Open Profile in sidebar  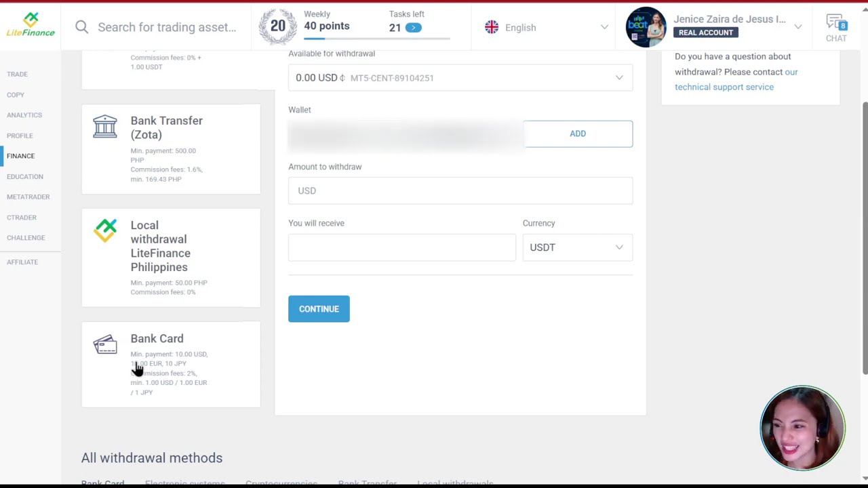(20, 136)
